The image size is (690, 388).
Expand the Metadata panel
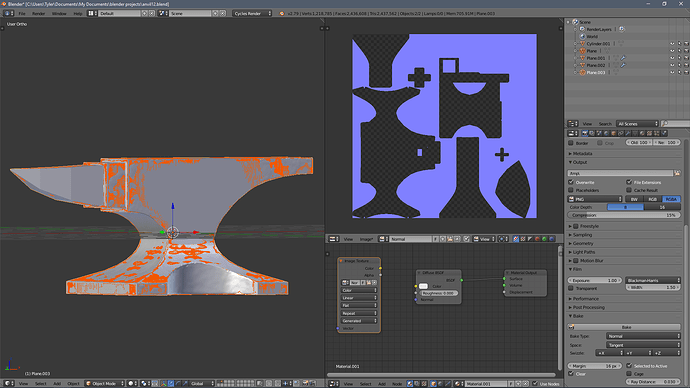pyautogui.click(x=582, y=154)
